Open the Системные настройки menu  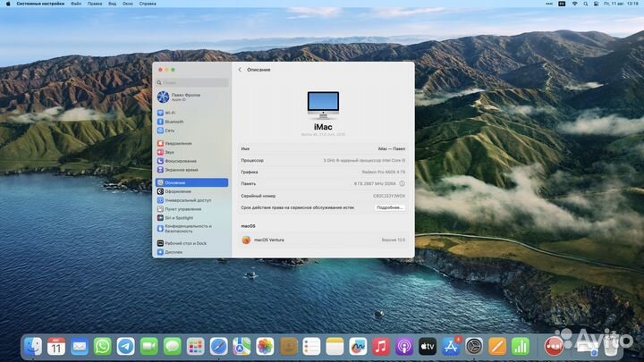click(x=40, y=4)
